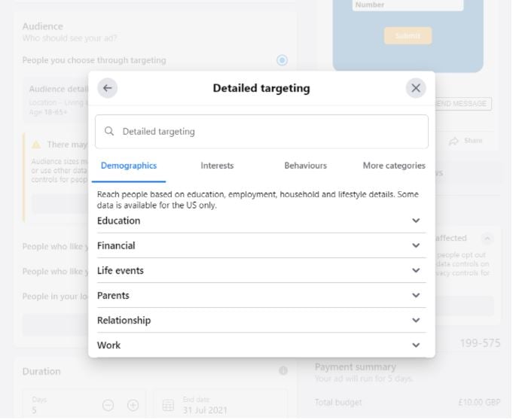Click the Submit button in ad preview
The width and height of the screenshot is (513, 420).
[408, 35]
